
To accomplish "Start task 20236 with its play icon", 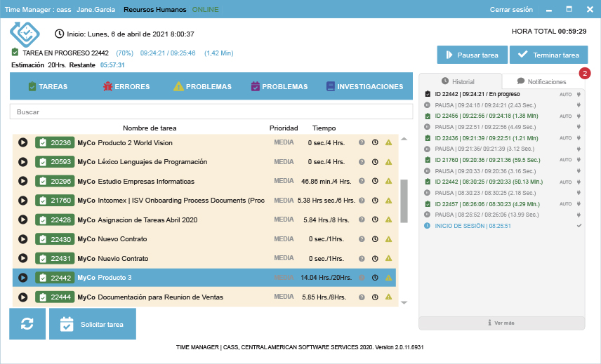I will point(22,142).
